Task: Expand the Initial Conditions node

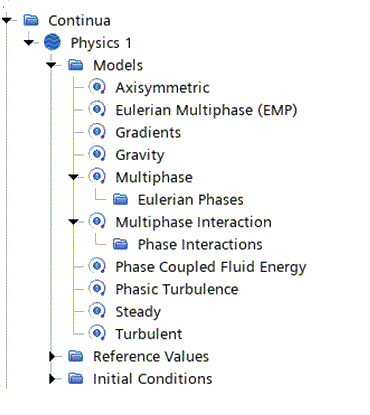Action: click(x=52, y=379)
